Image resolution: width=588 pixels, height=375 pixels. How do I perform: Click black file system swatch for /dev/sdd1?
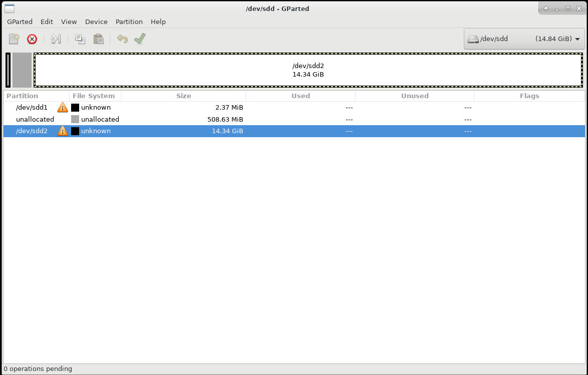tap(75, 108)
